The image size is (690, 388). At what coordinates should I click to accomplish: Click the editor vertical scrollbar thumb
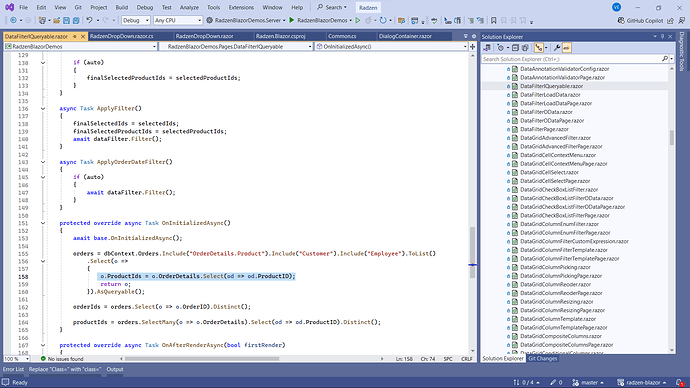point(473,253)
